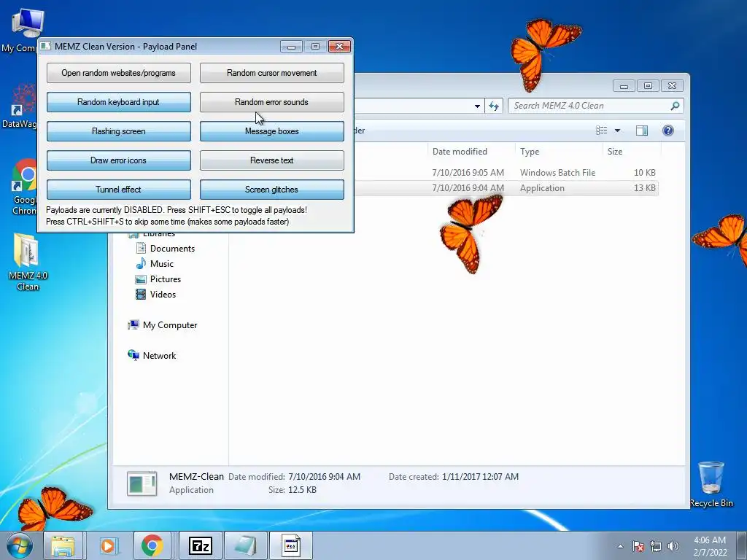Disable the Flashing screen payload
The width and height of the screenshot is (747, 560).
119,131
